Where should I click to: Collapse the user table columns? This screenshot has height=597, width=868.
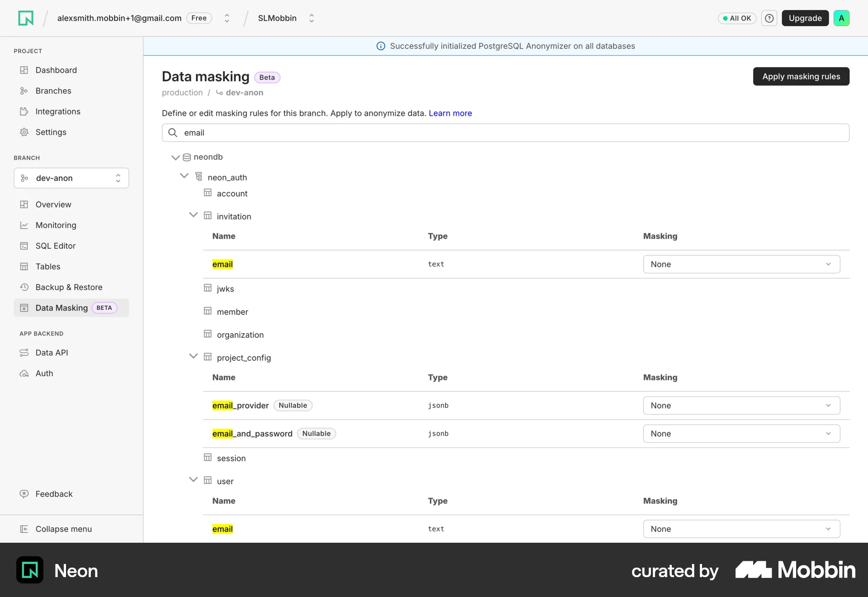pos(193,480)
